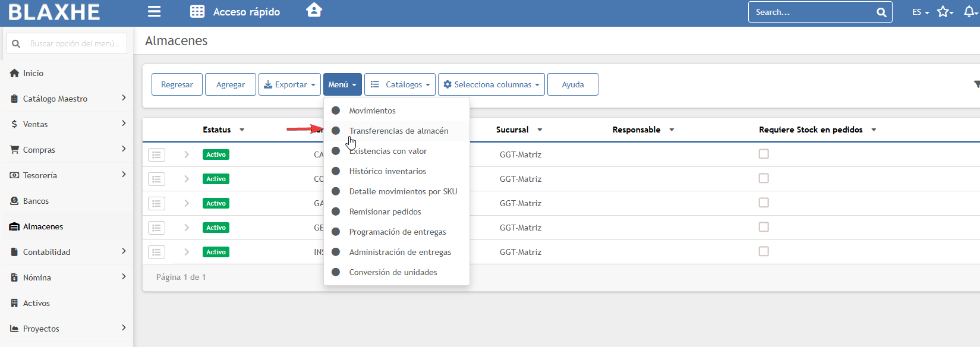Click the Tesorería money icon
This screenshot has height=347, width=980.
(14, 175)
